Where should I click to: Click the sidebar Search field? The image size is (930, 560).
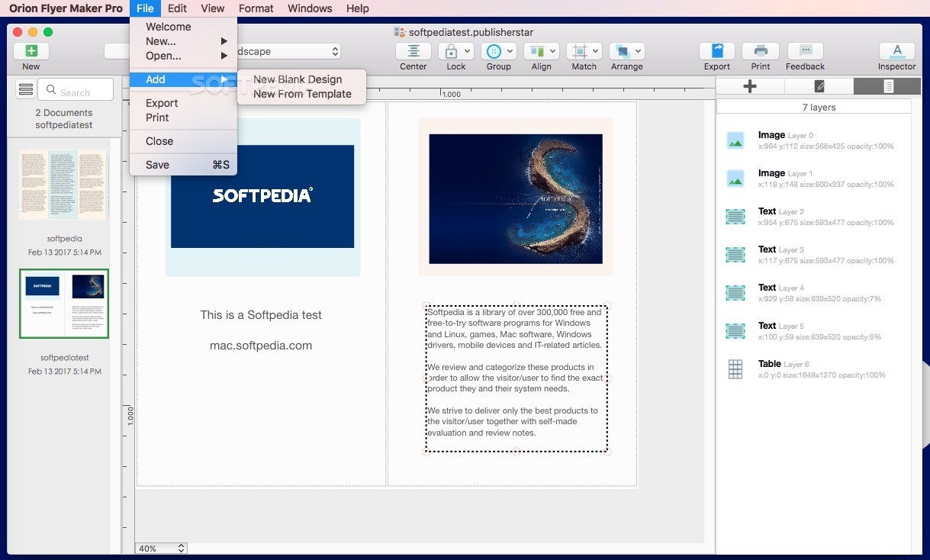tap(76, 90)
